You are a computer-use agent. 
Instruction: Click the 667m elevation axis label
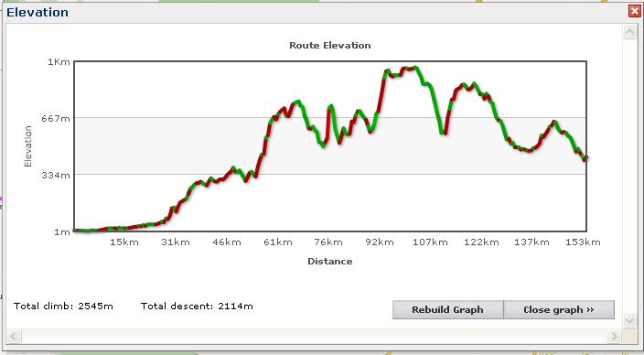(x=56, y=119)
